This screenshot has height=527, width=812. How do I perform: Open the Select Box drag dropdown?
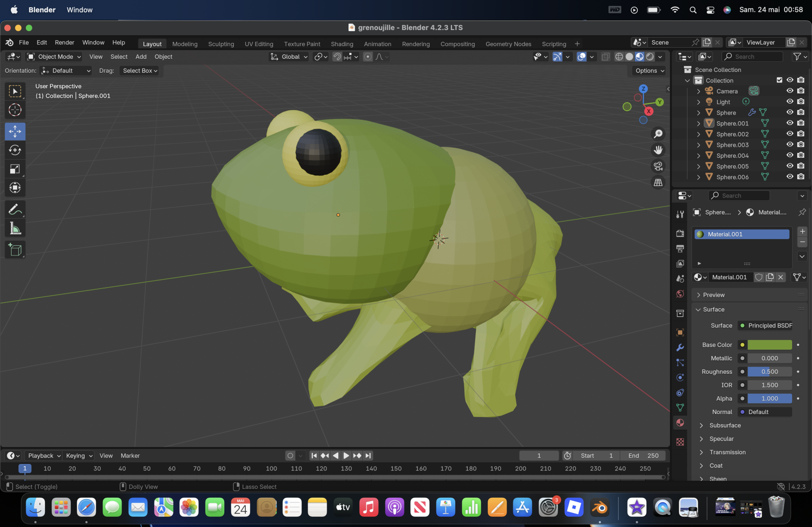[x=140, y=71]
